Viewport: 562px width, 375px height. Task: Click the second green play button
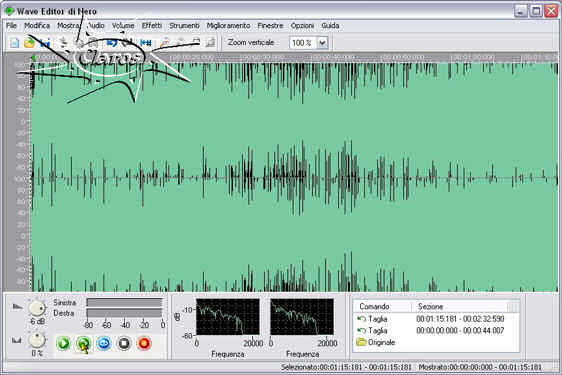[x=84, y=343]
